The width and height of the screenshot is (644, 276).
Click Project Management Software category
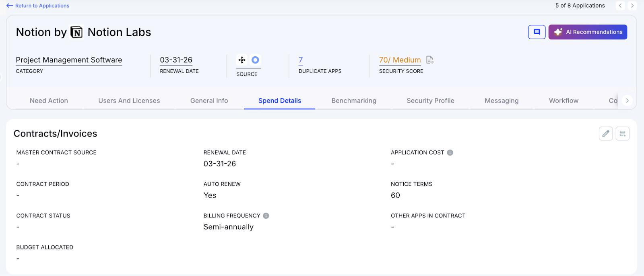pos(69,60)
